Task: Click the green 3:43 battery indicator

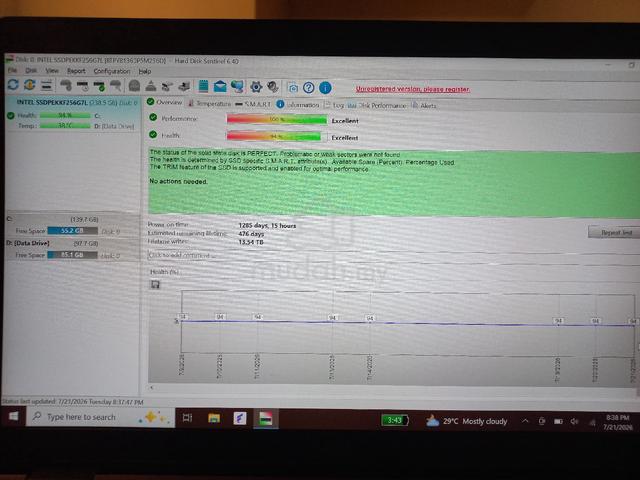Action: tap(395, 420)
